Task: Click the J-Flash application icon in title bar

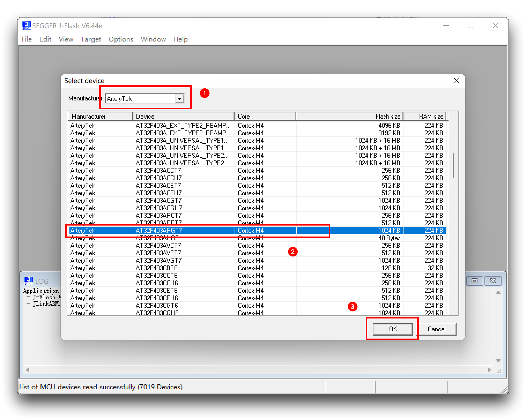Action: [26, 26]
